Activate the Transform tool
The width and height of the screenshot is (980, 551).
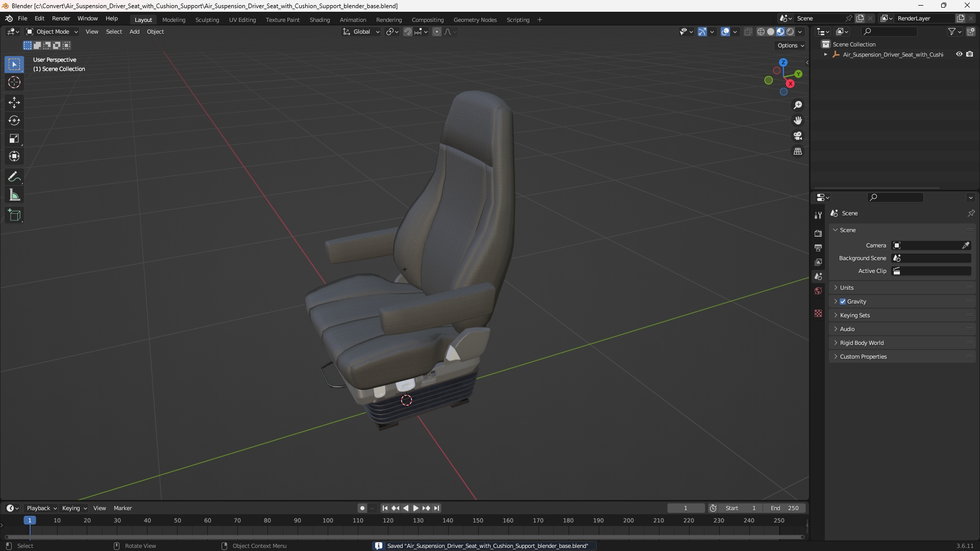14,156
